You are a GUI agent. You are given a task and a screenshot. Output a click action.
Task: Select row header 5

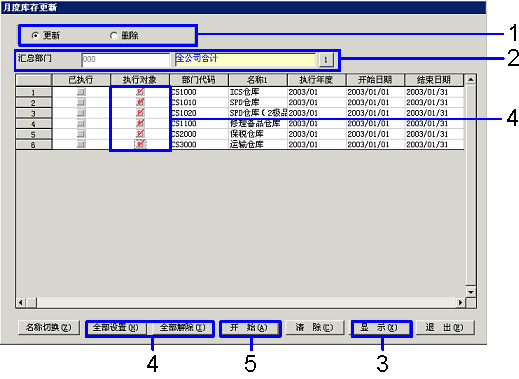point(34,134)
